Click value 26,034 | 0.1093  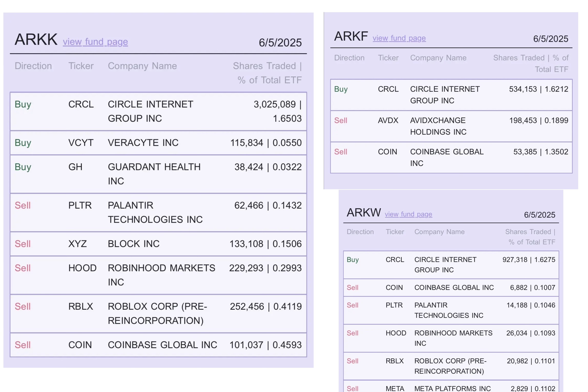pos(530,333)
